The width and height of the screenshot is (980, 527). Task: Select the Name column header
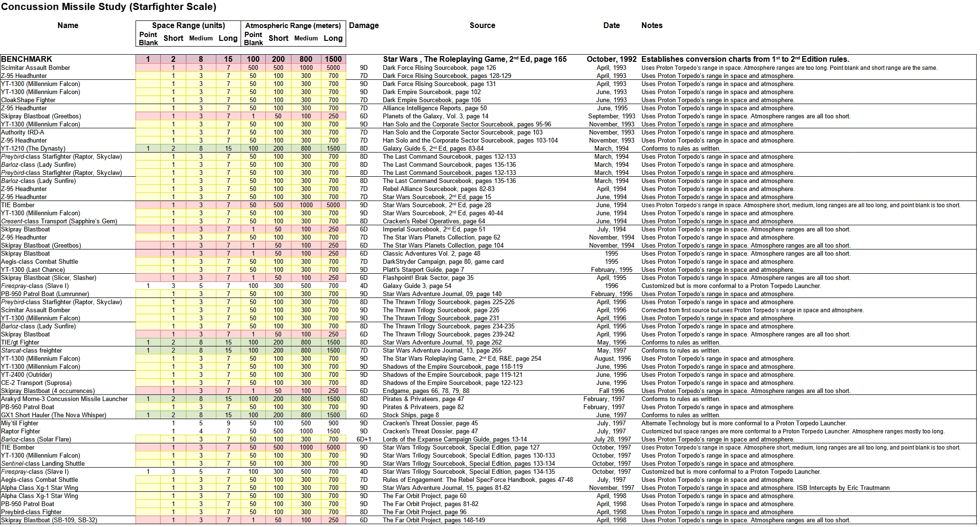point(68,25)
